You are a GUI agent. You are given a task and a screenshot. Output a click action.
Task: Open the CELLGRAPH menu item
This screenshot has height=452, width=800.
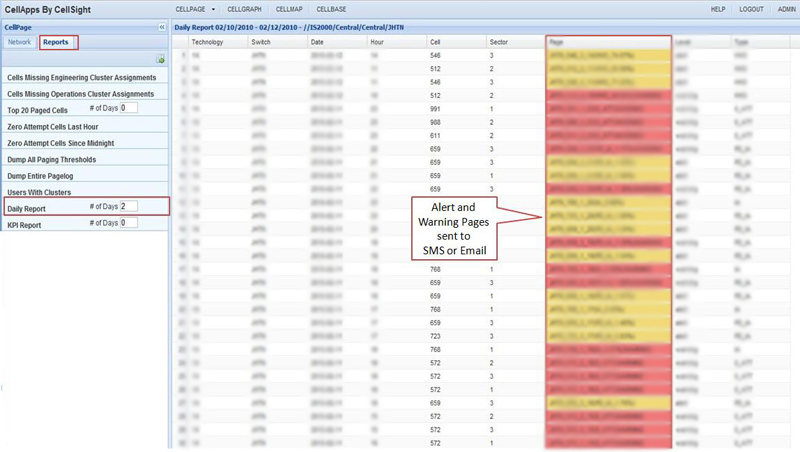244,9
